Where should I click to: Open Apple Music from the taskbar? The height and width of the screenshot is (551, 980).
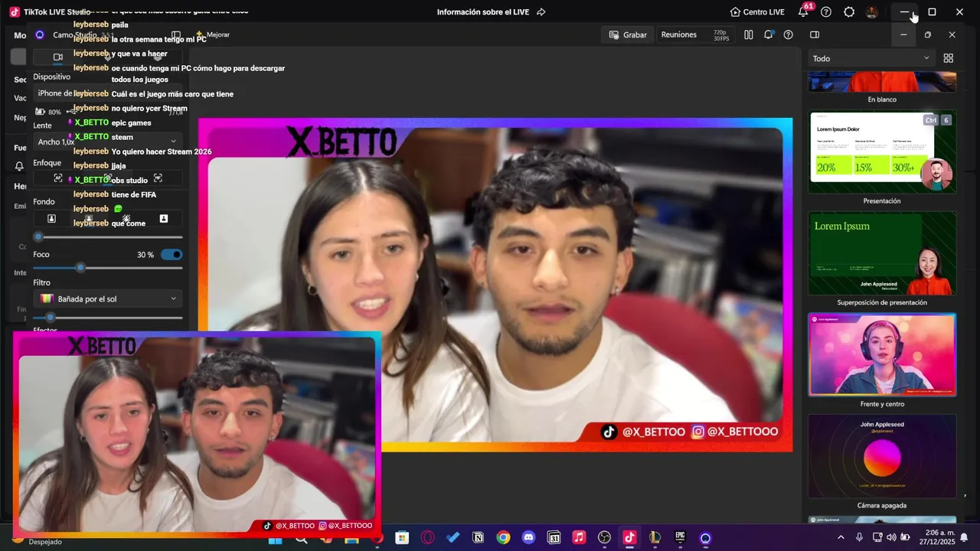pyautogui.click(x=579, y=537)
